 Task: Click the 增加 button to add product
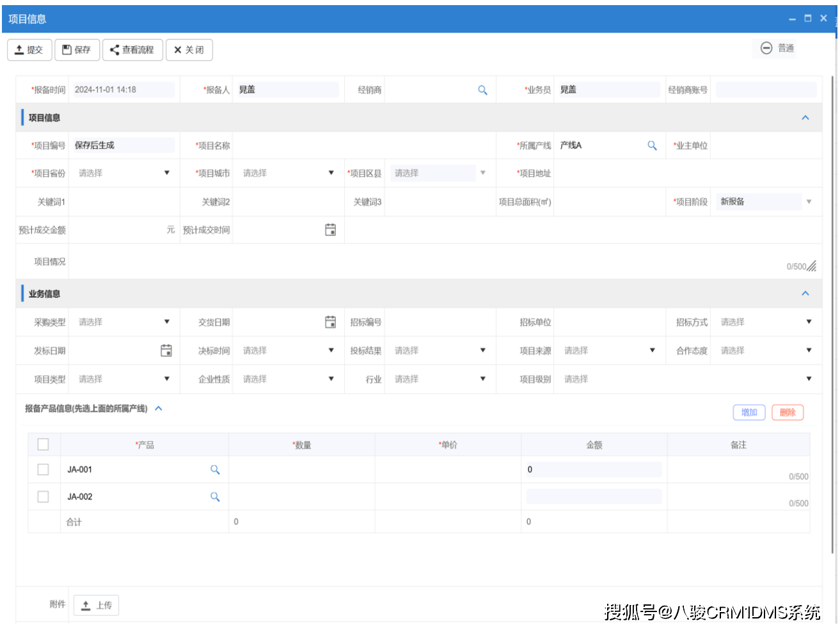coord(749,413)
